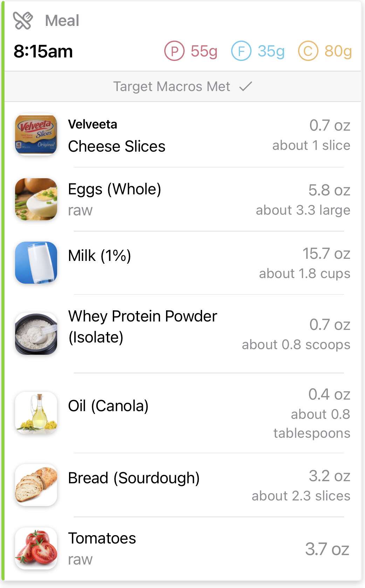Change sourdough bread 3.2 oz quantity
The image size is (365, 588).
tap(329, 476)
